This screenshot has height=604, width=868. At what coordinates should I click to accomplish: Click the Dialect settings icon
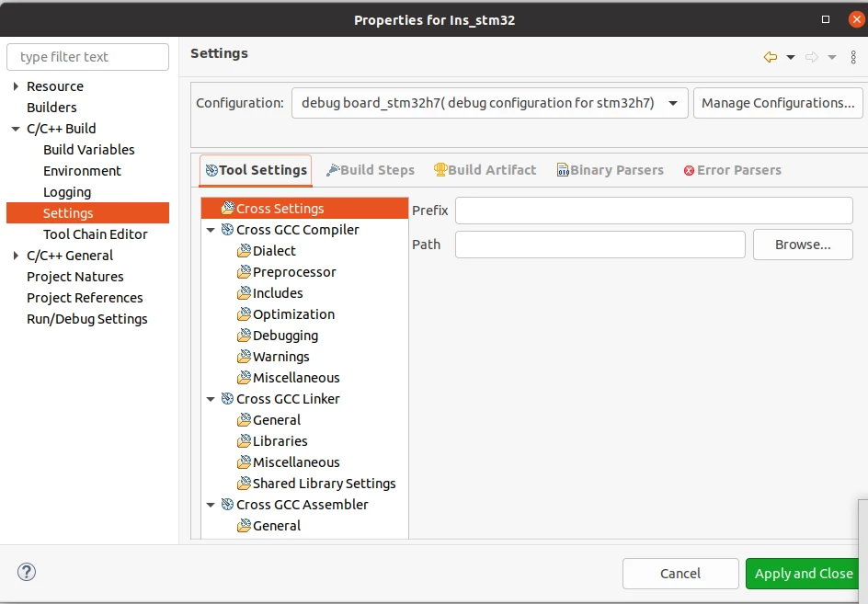point(245,251)
